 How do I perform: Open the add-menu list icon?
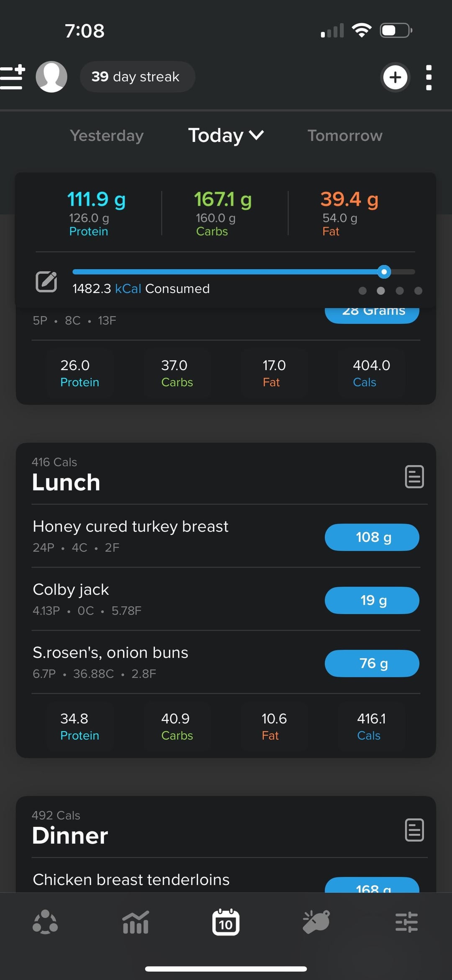13,77
